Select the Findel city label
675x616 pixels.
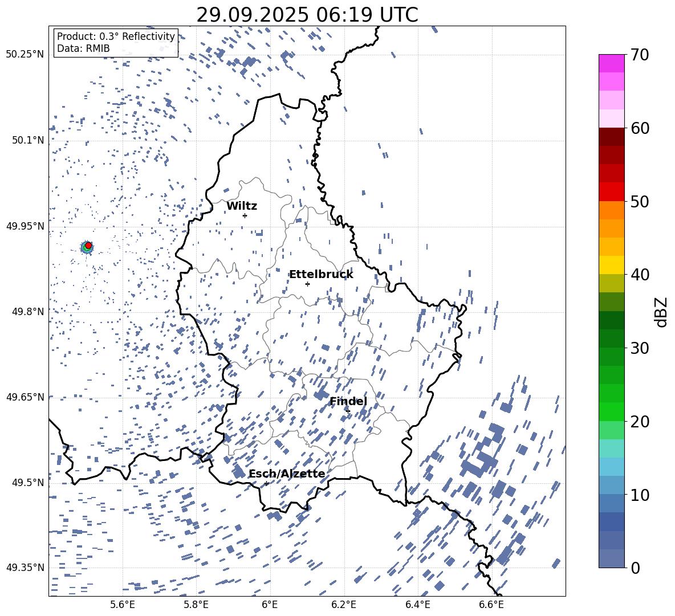coord(348,401)
